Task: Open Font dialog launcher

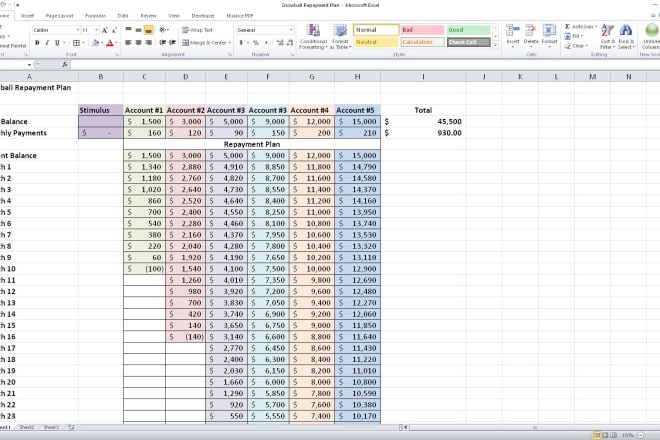Action: [x=117, y=54]
